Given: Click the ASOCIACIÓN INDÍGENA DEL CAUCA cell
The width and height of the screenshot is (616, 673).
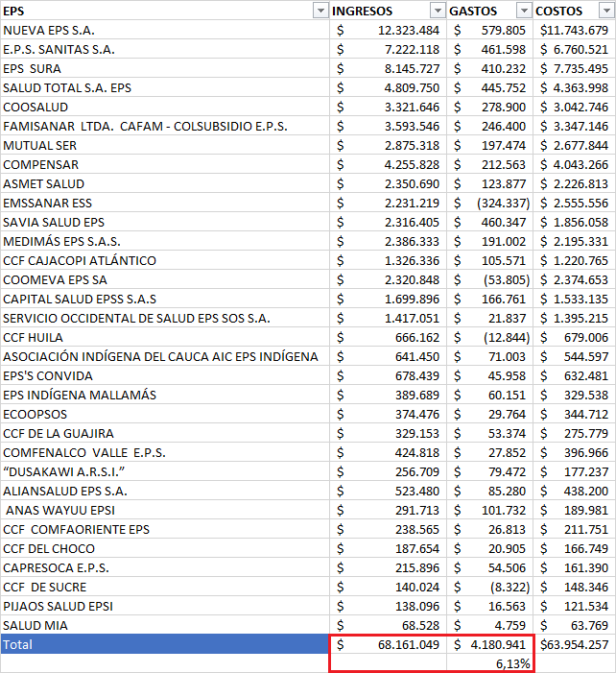Looking at the screenshot, I should [x=165, y=356].
